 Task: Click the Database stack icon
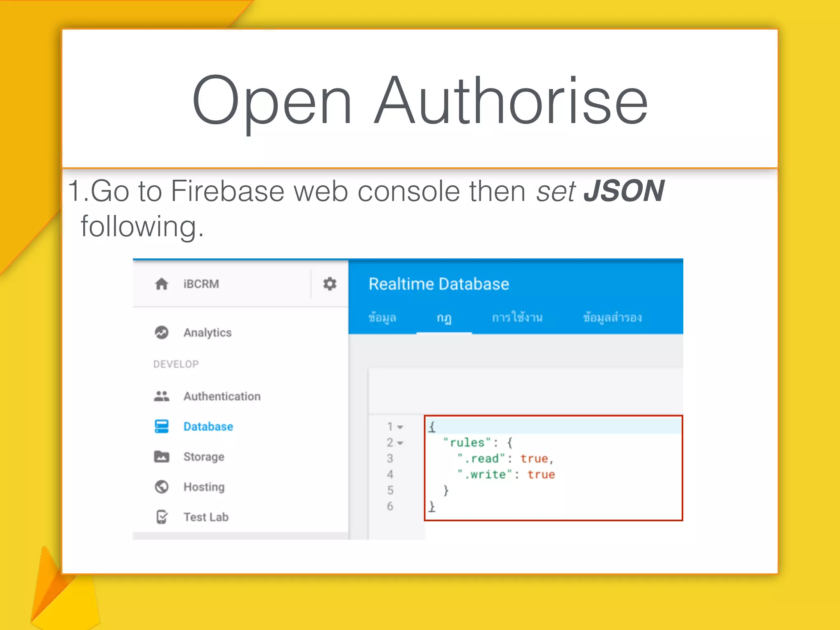162,427
